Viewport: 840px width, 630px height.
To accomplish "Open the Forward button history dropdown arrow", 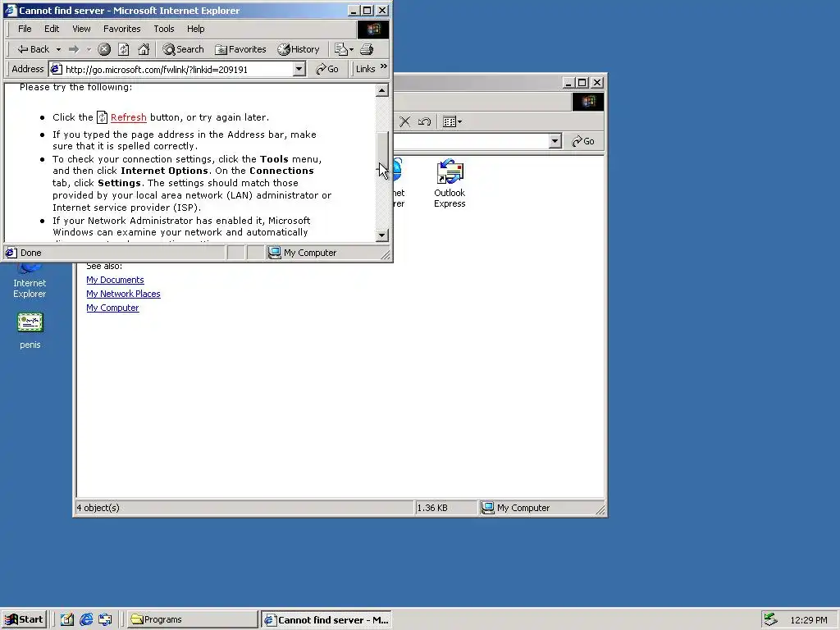I will click(89, 49).
